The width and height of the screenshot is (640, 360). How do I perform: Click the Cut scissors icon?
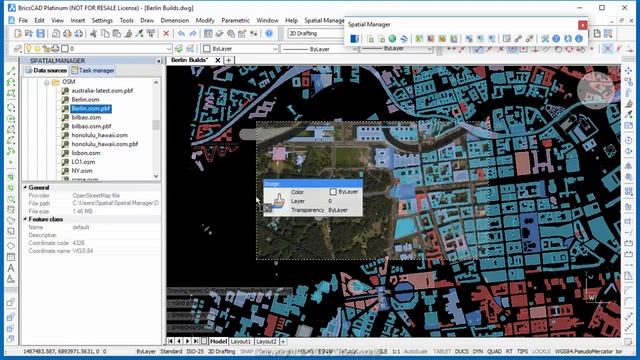click(93, 33)
